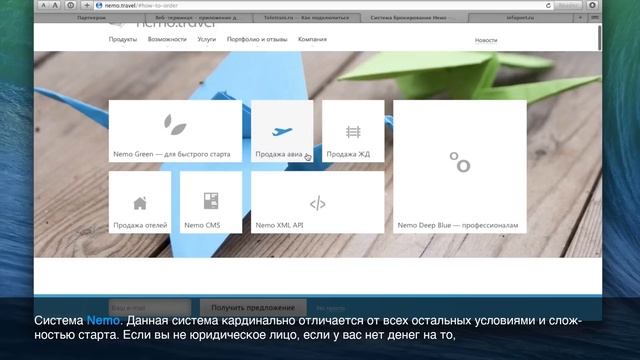The width and height of the screenshot is (640, 360).
Task: Click the page vertical scrollbar thumb
Action: (599, 38)
